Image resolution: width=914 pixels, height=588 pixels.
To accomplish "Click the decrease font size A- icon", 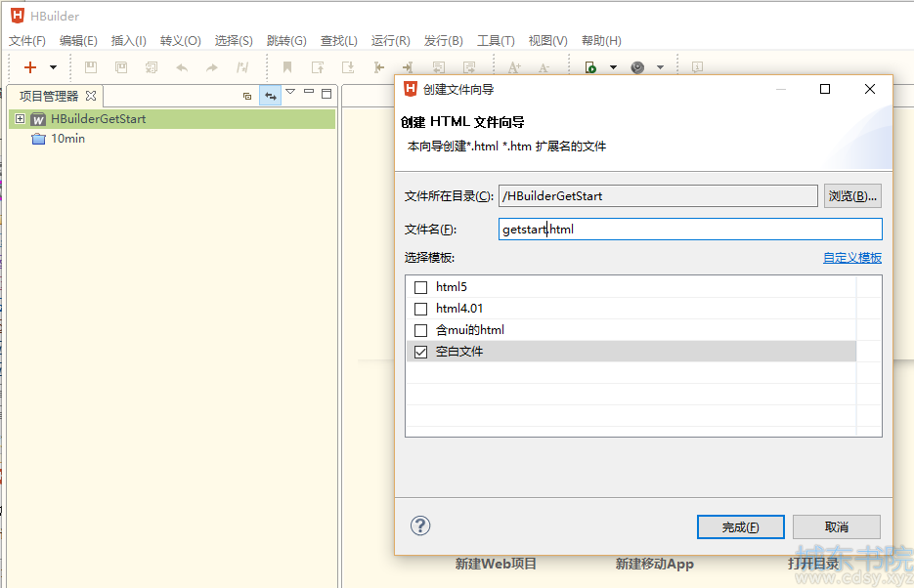I will click(x=544, y=68).
